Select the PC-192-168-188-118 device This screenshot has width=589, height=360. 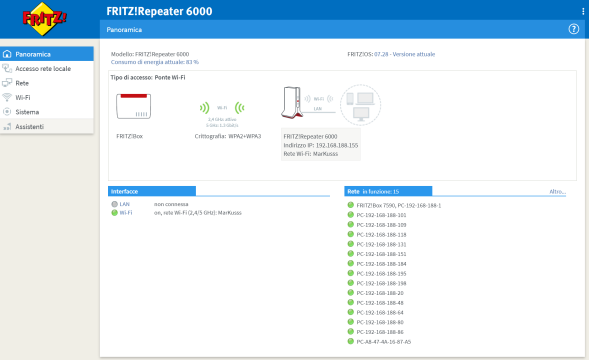[x=381, y=234]
